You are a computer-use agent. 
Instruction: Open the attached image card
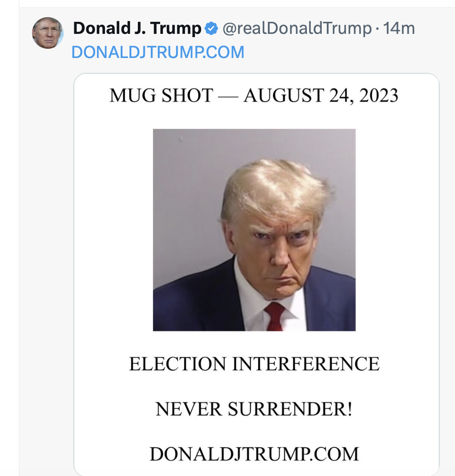[256, 275]
